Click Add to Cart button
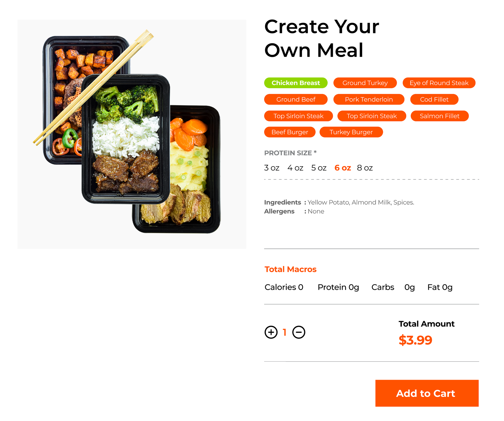This screenshot has height=421, width=504. tap(427, 393)
